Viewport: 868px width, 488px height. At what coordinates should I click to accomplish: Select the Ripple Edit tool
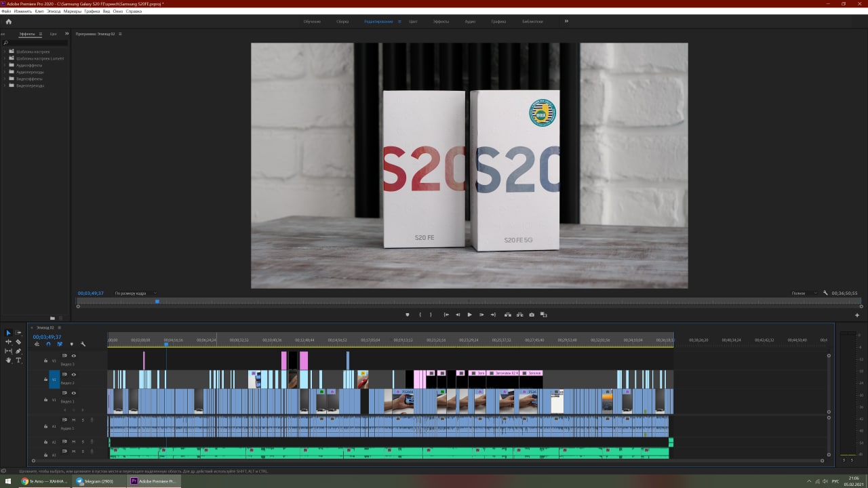9,342
